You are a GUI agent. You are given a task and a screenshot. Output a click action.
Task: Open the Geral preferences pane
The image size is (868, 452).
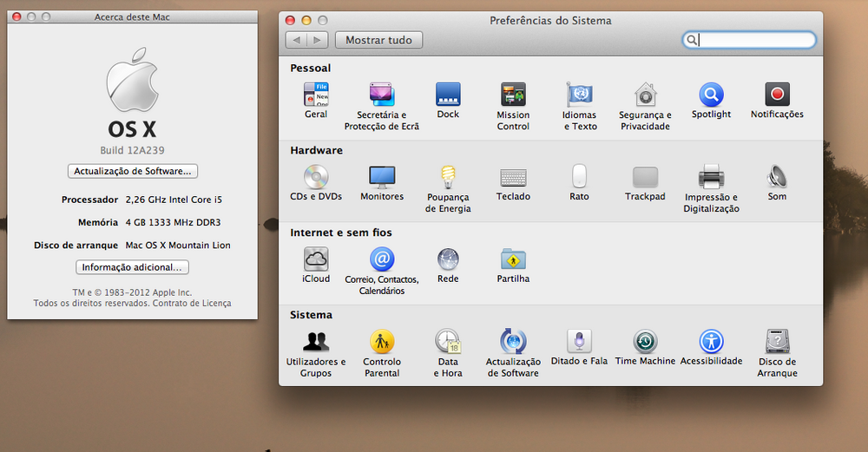(316, 100)
